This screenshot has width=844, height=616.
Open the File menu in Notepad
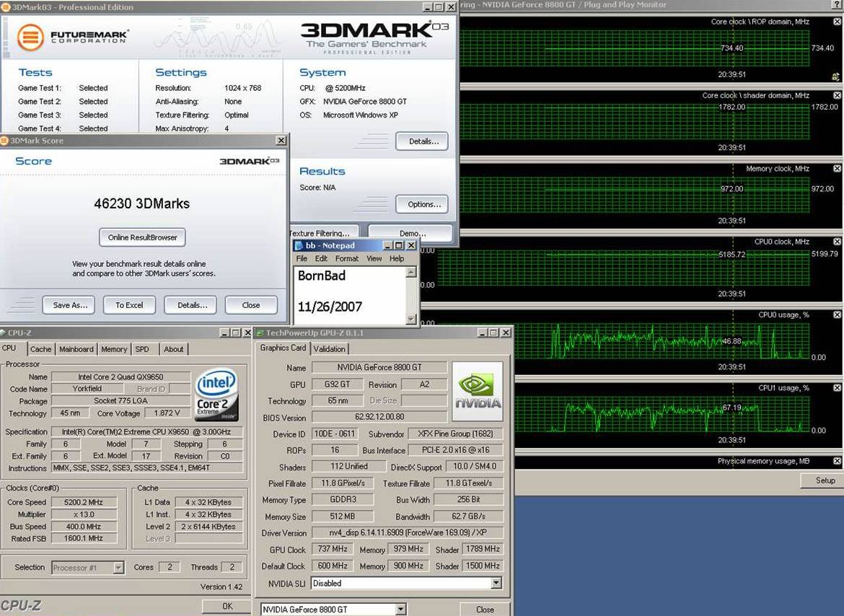click(302, 259)
